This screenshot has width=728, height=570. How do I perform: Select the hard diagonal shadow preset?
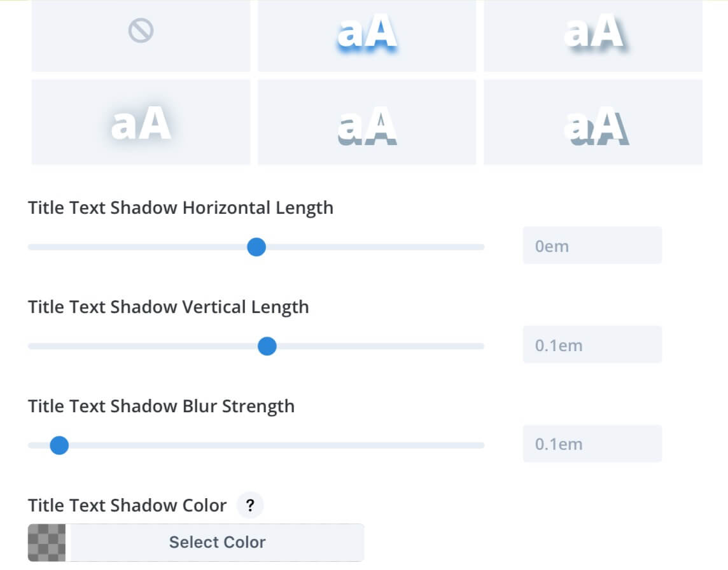pos(593,122)
